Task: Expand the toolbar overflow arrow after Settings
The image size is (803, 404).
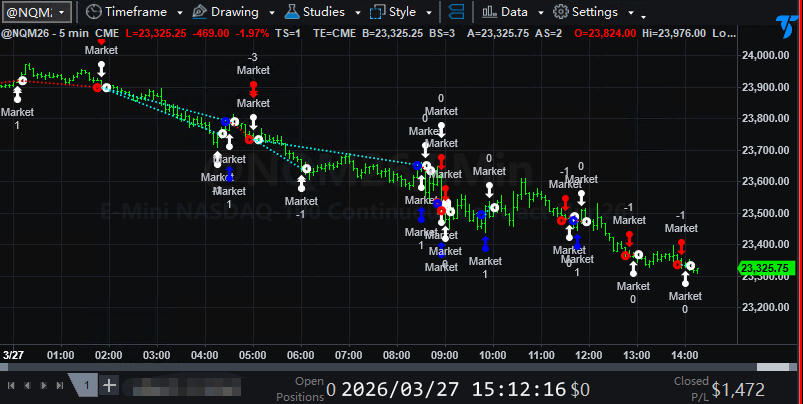Action: point(643,16)
